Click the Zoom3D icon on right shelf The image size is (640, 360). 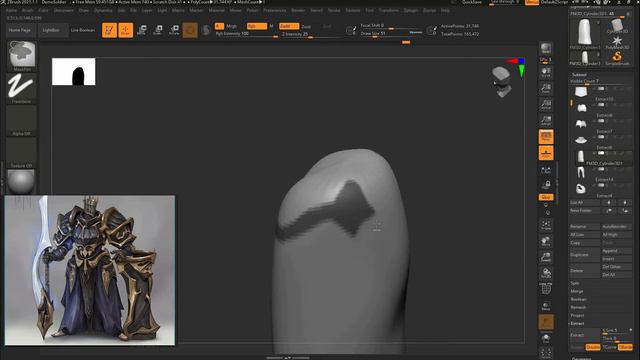[546, 257]
